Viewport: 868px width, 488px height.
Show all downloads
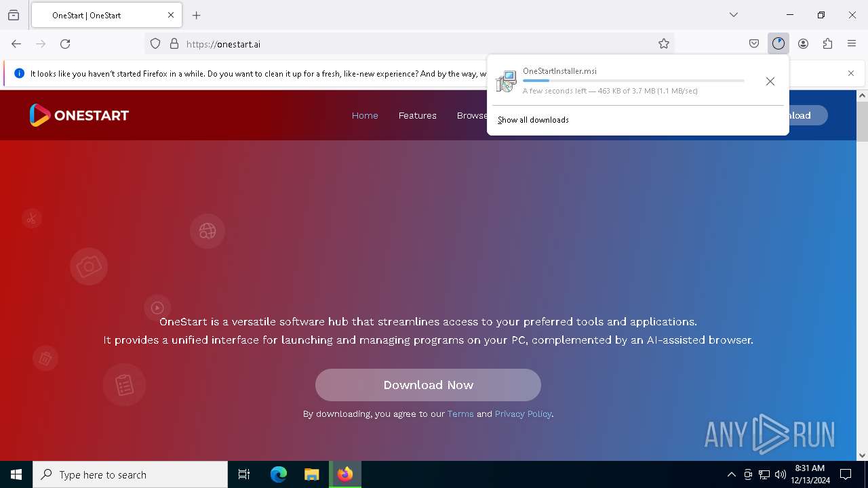[533, 120]
